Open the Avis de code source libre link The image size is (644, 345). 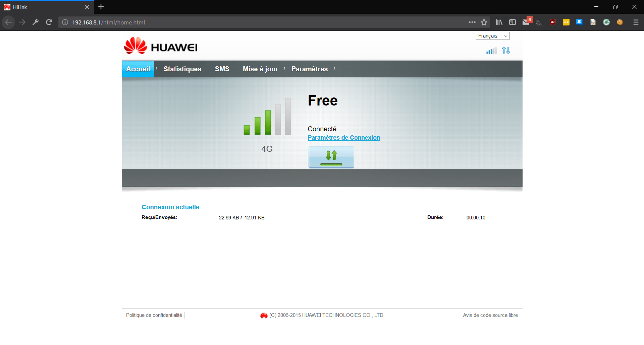490,315
